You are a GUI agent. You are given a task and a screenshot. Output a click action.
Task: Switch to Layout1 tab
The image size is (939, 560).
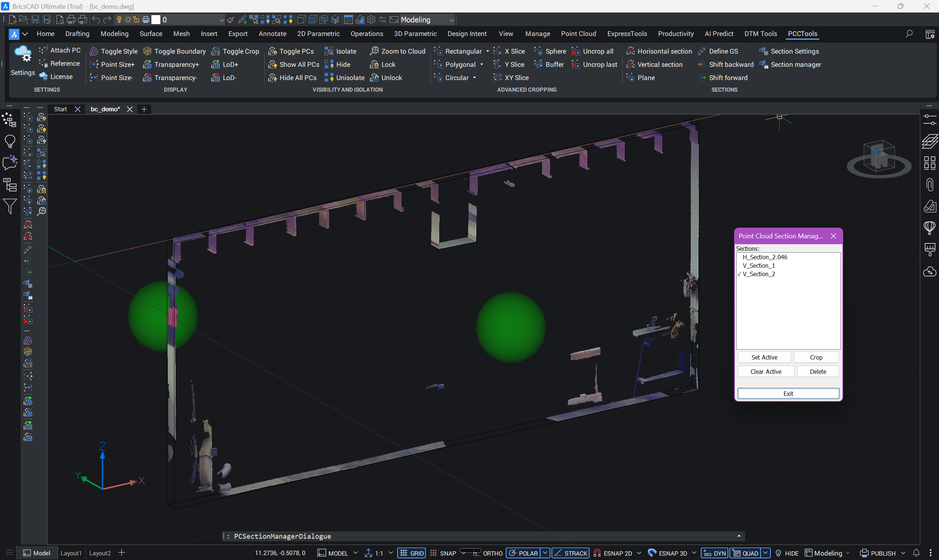point(71,553)
